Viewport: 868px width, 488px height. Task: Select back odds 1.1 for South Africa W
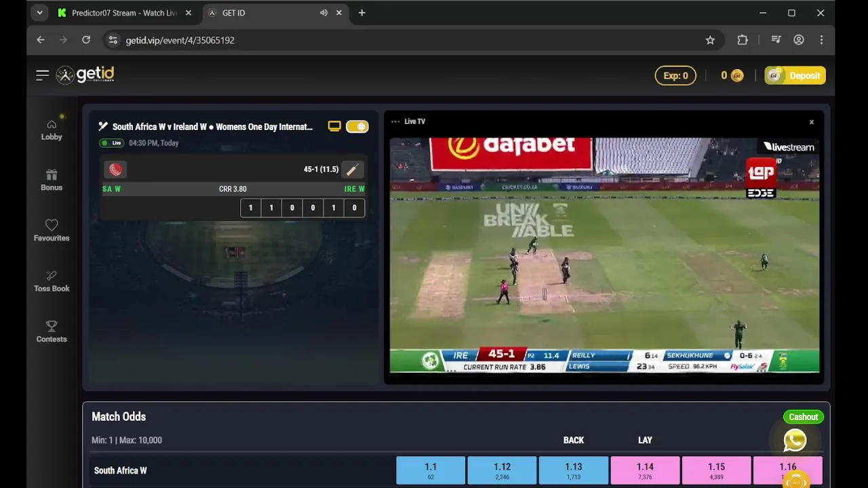(431, 470)
